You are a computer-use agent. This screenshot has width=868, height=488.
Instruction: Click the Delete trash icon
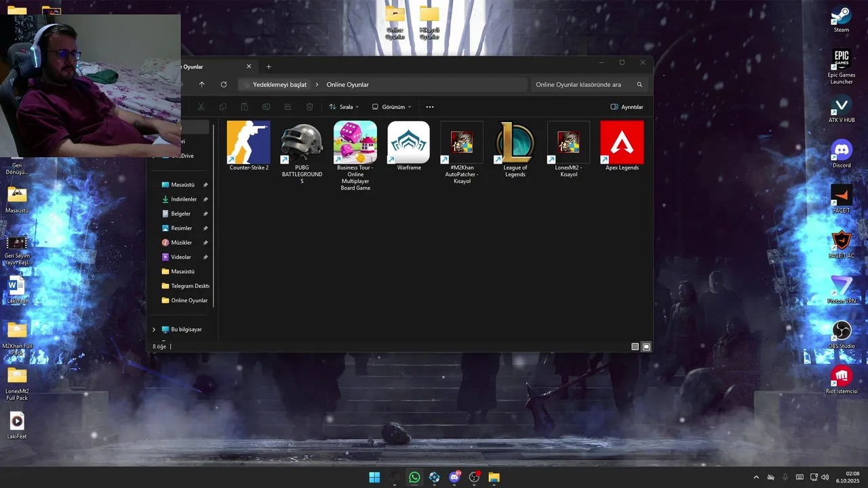(x=309, y=106)
